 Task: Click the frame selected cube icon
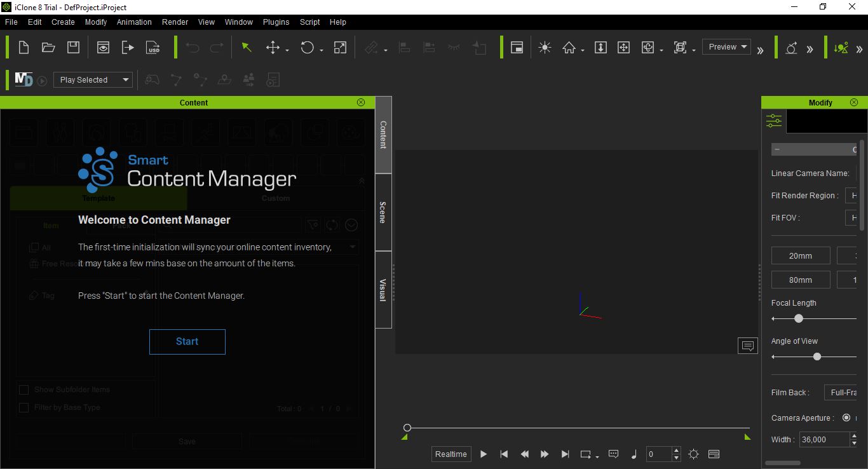pyautogui.click(x=680, y=47)
